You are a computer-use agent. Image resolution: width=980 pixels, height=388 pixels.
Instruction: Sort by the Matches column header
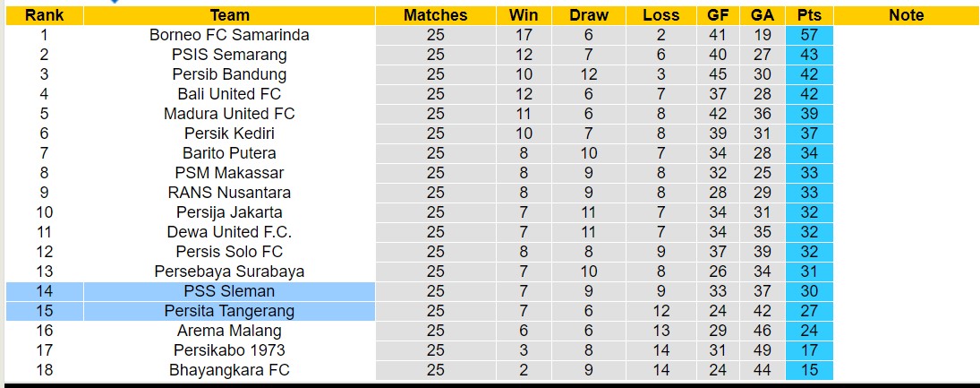click(435, 15)
